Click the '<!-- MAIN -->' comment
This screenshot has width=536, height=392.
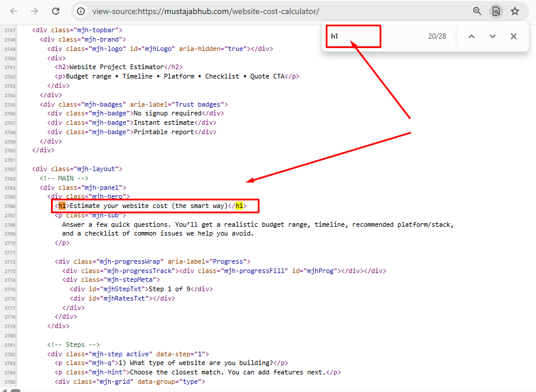coord(64,178)
